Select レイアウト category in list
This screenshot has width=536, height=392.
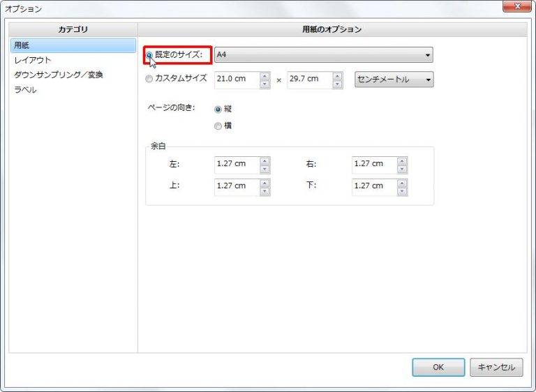point(33,60)
